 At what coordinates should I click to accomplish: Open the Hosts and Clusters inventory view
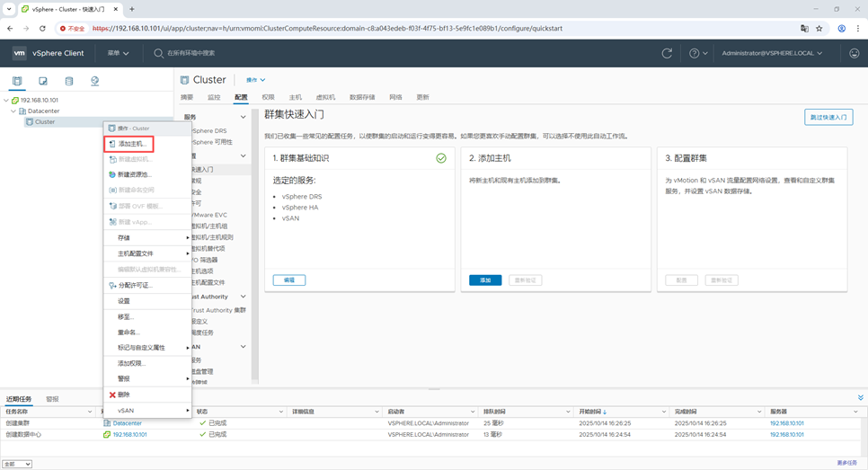pyautogui.click(x=17, y=81)
